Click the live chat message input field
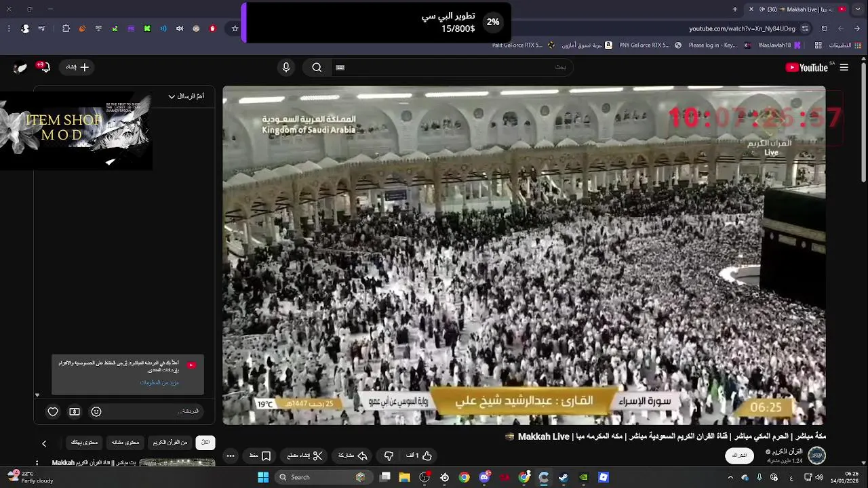The height and width of the screenshot is (488, 868). [x=156, y=411]
